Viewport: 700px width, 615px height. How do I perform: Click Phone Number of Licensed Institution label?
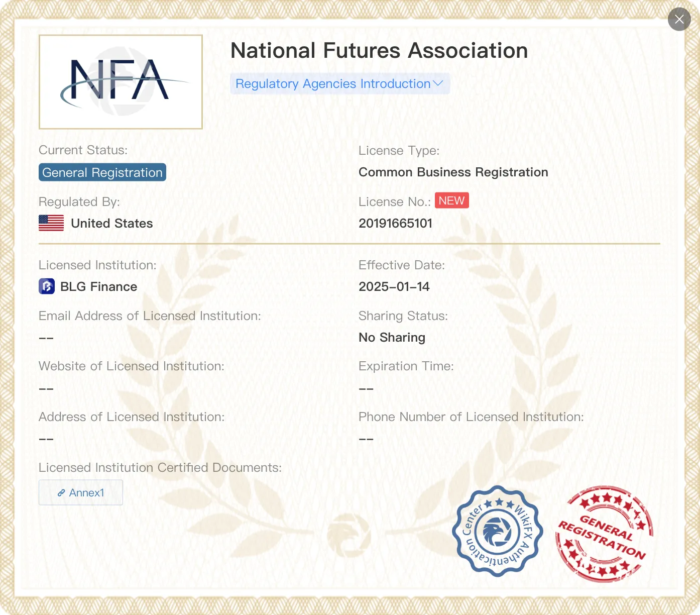pos(472,417)
